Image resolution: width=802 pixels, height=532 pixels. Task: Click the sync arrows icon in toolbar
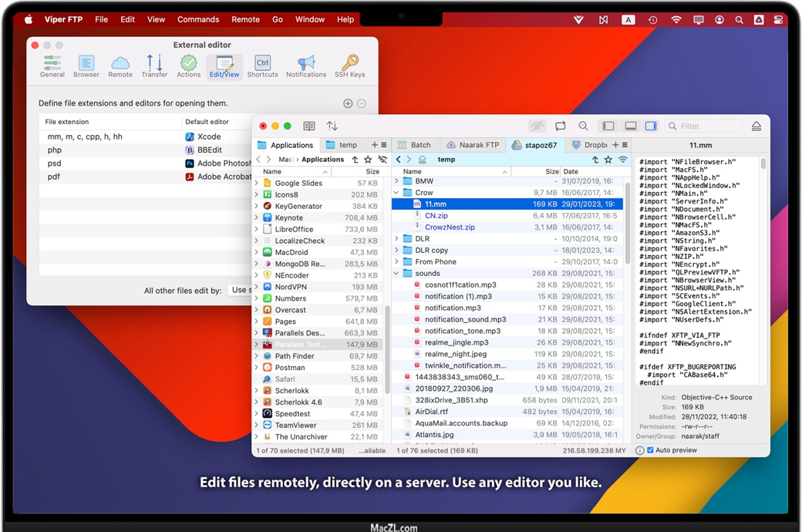pyautogui.click(x=560, y=126)
